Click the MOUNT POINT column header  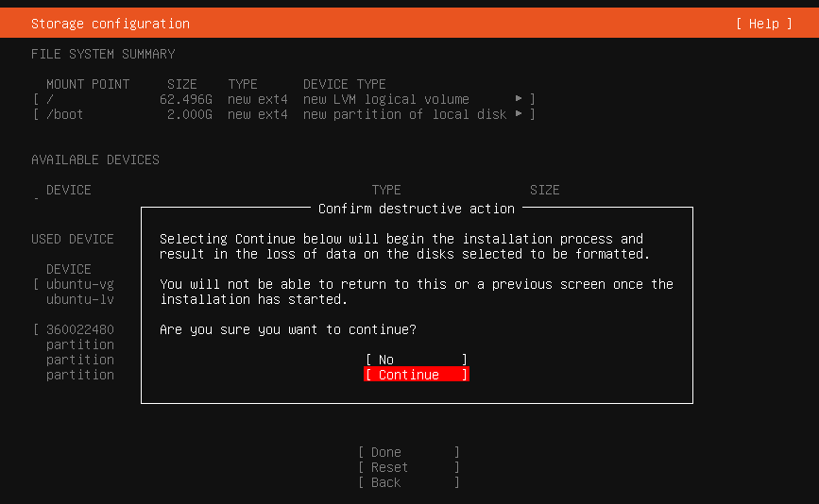point(88,84)
